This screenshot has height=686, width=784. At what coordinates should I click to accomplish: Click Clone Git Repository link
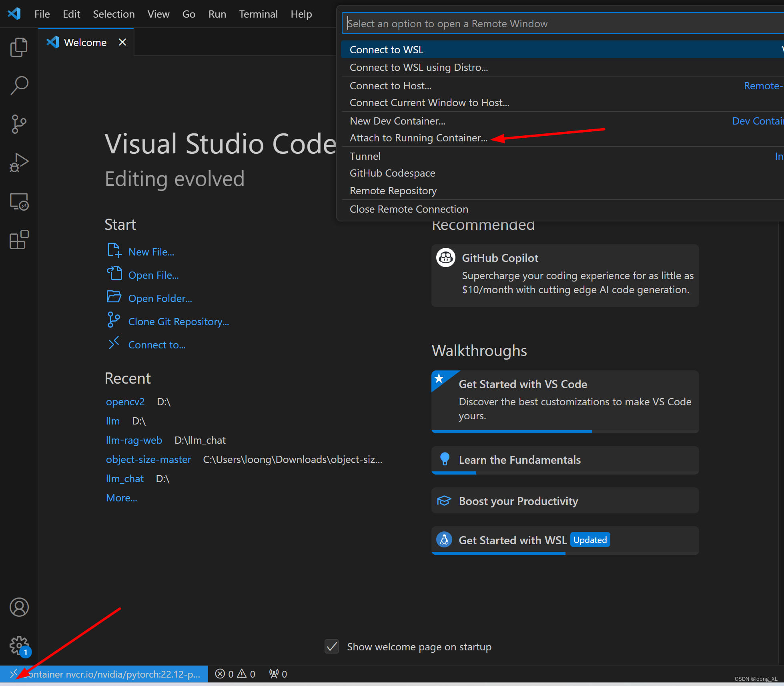click(x=178, y=321)
